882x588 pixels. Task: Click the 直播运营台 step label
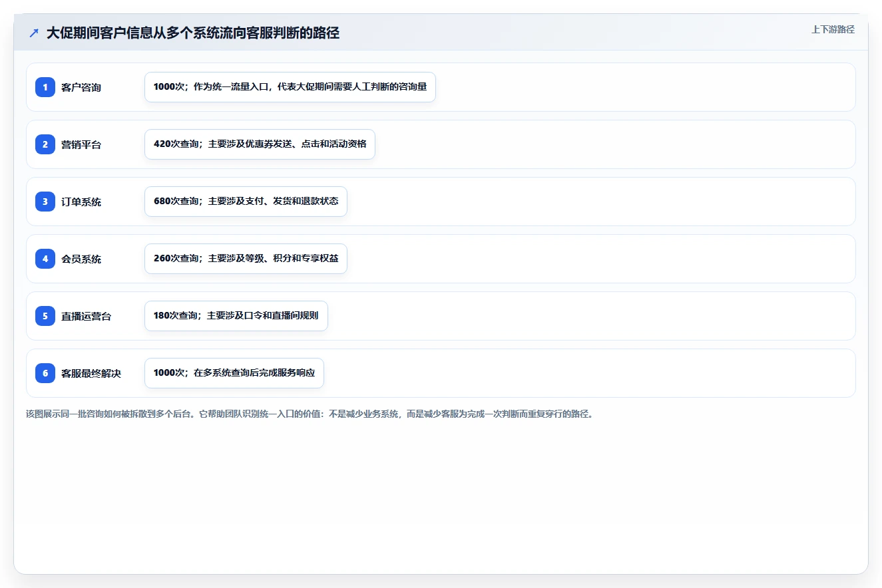point(87,316)
